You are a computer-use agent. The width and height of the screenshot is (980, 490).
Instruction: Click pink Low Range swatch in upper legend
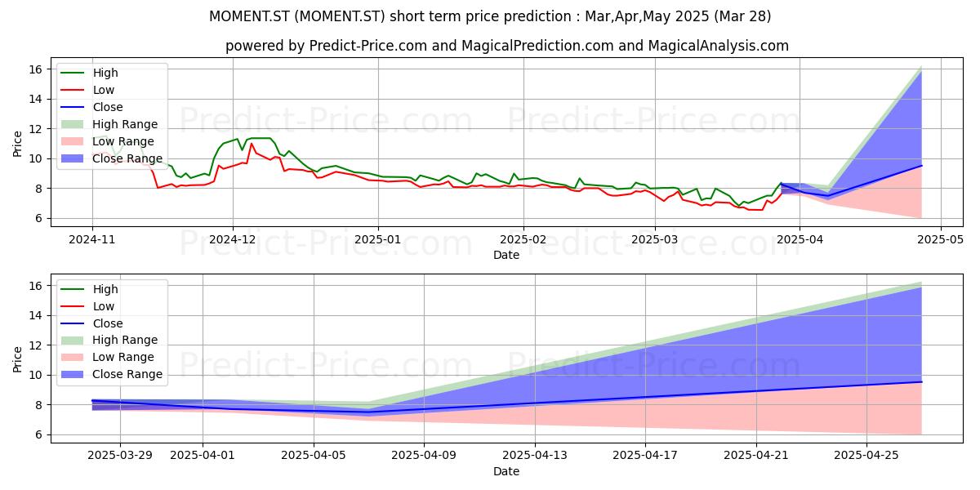73,141
